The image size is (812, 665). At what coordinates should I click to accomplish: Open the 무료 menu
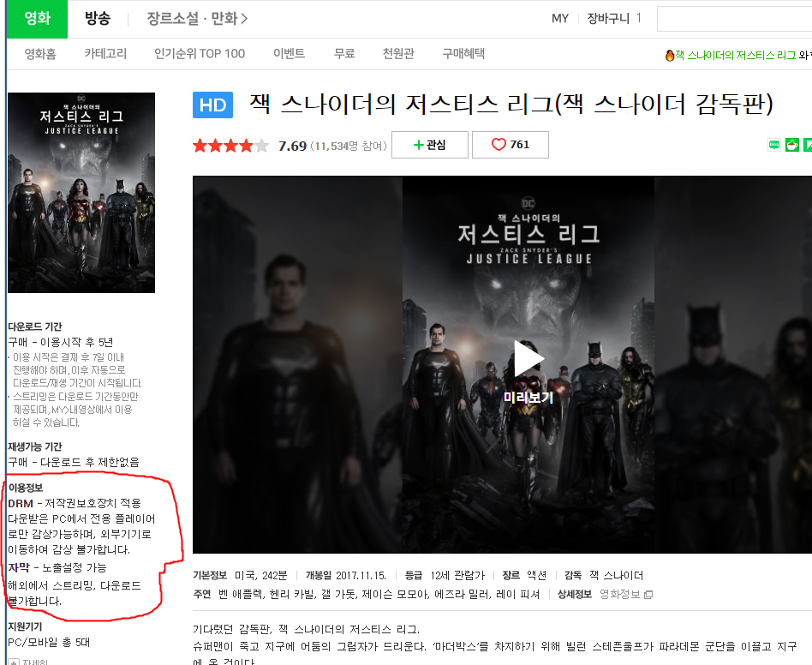pos(343,53)
